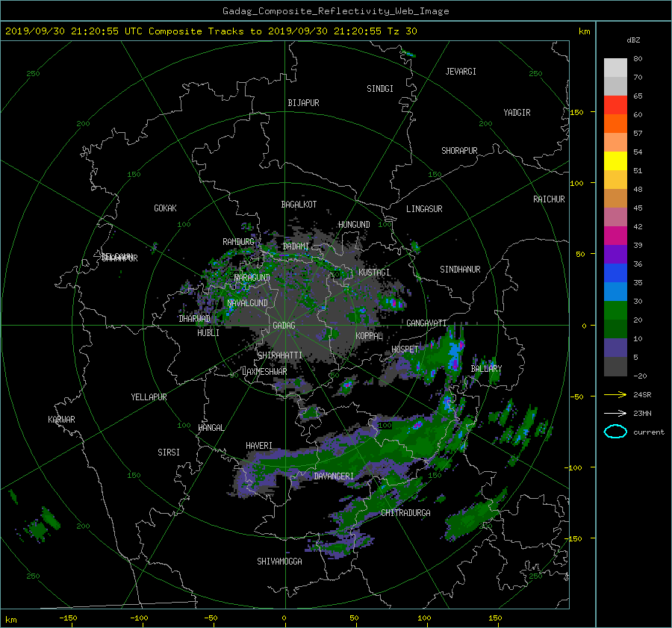Click the YADGIR city label
Screen dimensions: 672x628
(517, 113)
